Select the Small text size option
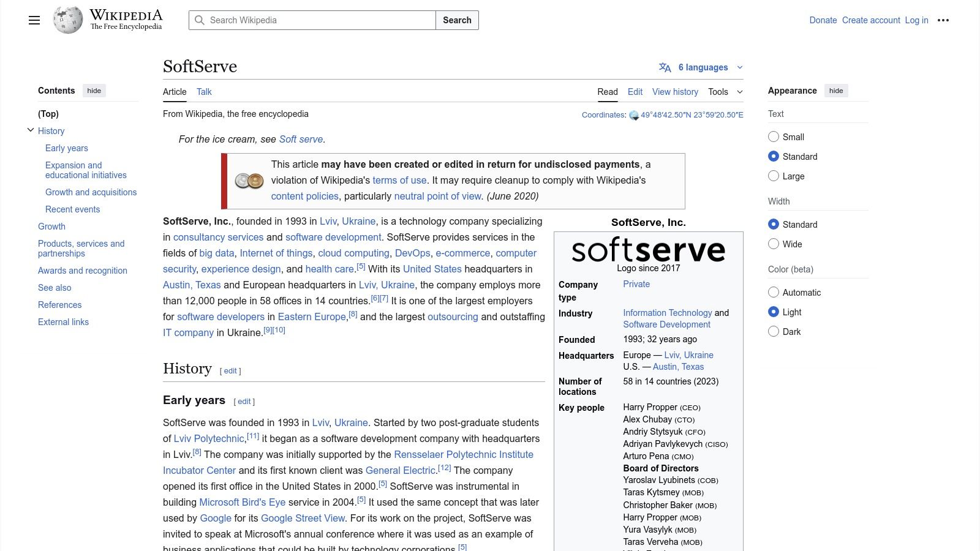The height and width of the screenshot is (551, 980). click(774, 137)
